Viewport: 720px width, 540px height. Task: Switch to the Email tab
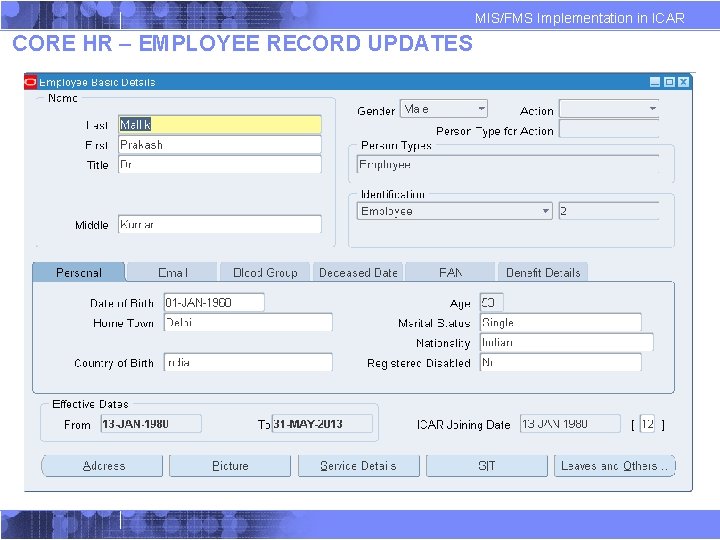pos(173,273)
